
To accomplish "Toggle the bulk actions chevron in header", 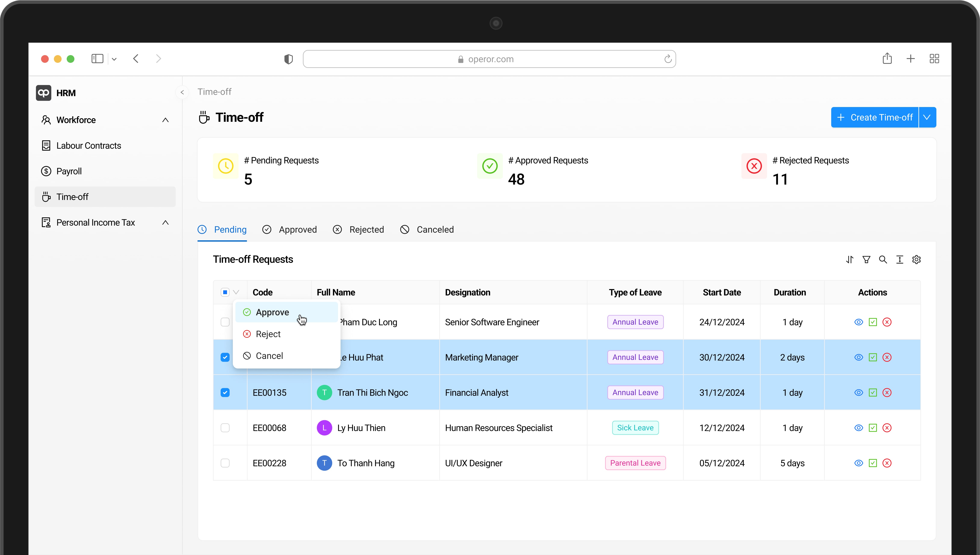I will 236,292.
